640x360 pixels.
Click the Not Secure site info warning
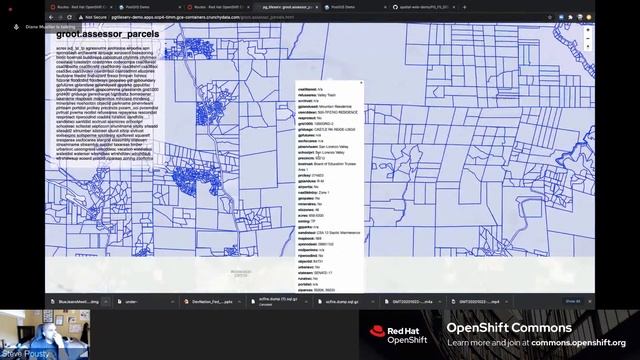pyautogui.click(x=93, y=18)
